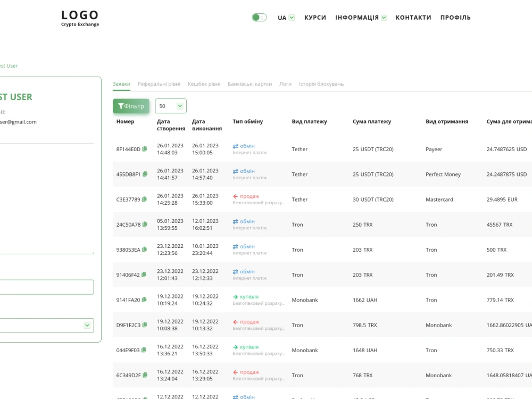Viewport: 532px width, 399px height.
Task: Open the Логи tab
Action: [x=285, y=84]
